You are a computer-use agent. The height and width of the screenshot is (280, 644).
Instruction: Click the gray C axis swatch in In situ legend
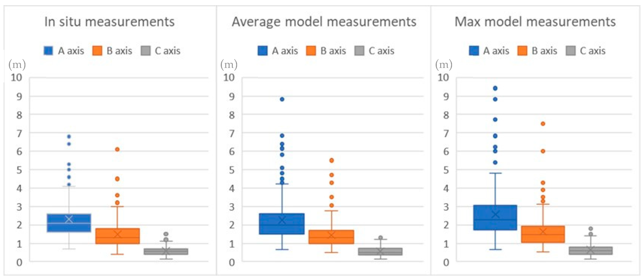point(145,50)
